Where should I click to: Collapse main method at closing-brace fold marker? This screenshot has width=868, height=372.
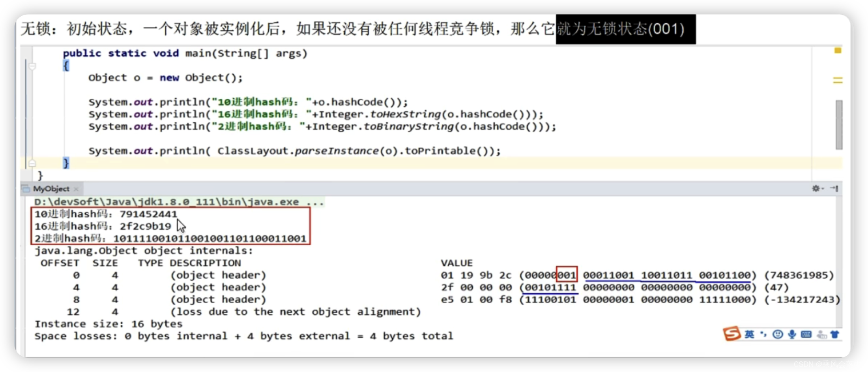coord(32,163)
